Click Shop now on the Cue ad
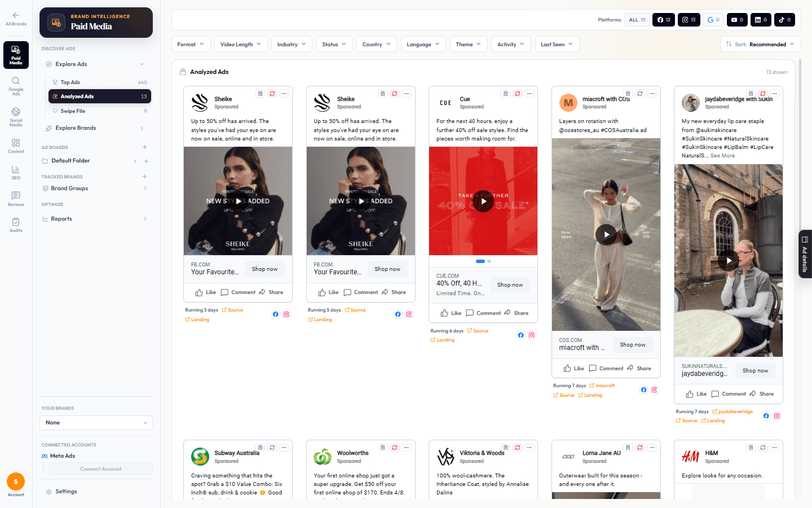This screenshot has width=812, height=508. (510, 285)
